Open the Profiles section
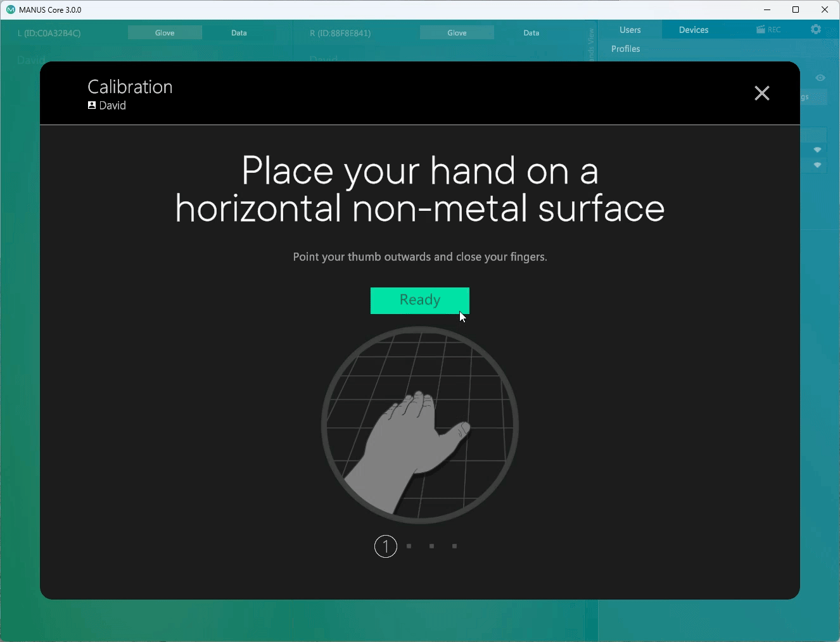The width and height of the screenshot is (840, 642). coord(625,49)
